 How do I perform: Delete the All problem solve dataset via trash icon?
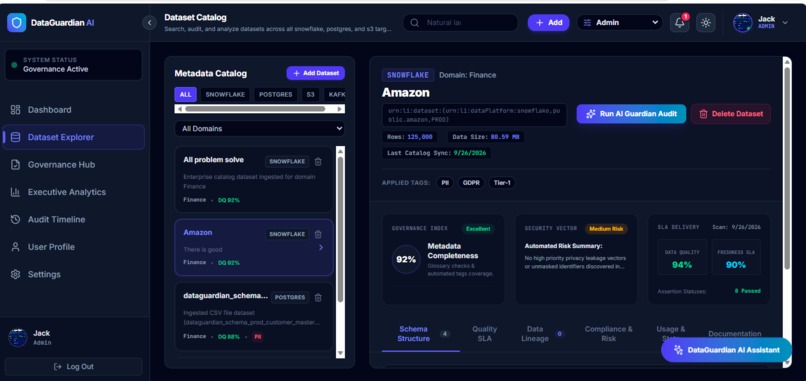pos(318,161)
